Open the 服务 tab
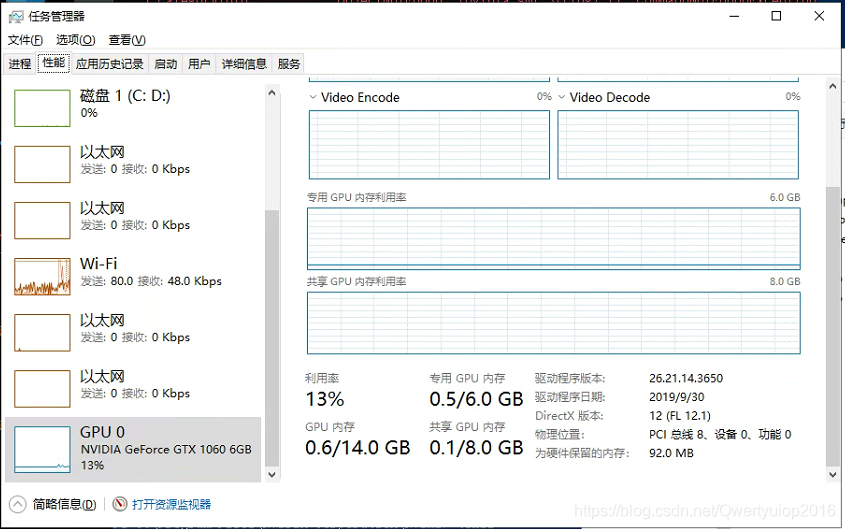Viewport: 845px width, 529px height. [x=288, y=64]
